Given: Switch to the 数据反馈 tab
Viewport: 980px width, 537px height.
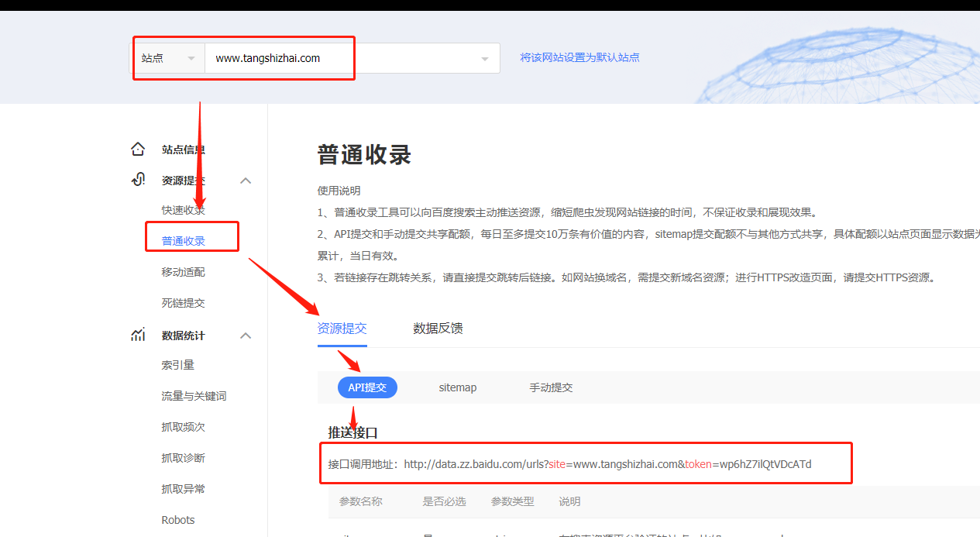Looking at the screenshot, I should (438, 328).
